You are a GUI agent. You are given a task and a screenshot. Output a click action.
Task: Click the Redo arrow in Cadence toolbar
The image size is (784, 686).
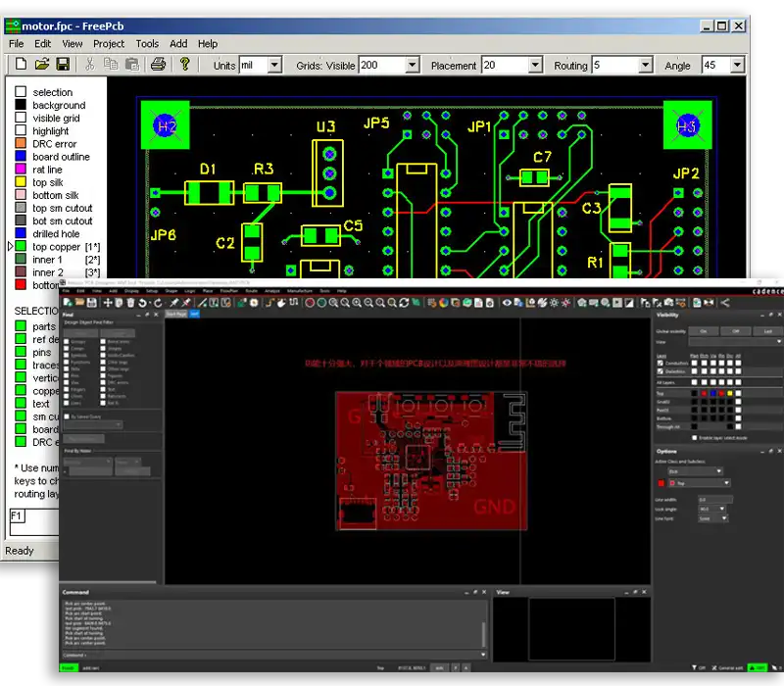click(x=158, y=303)
